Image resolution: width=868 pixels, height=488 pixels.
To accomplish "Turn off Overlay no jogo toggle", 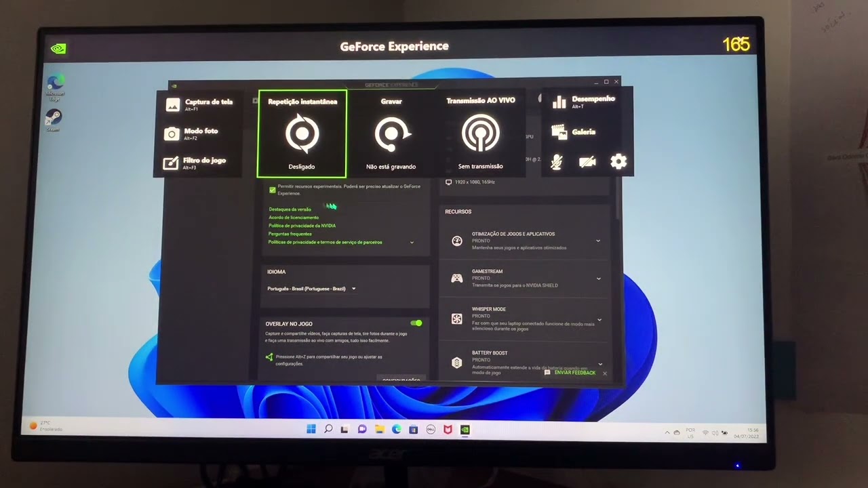I will [416, 323].
